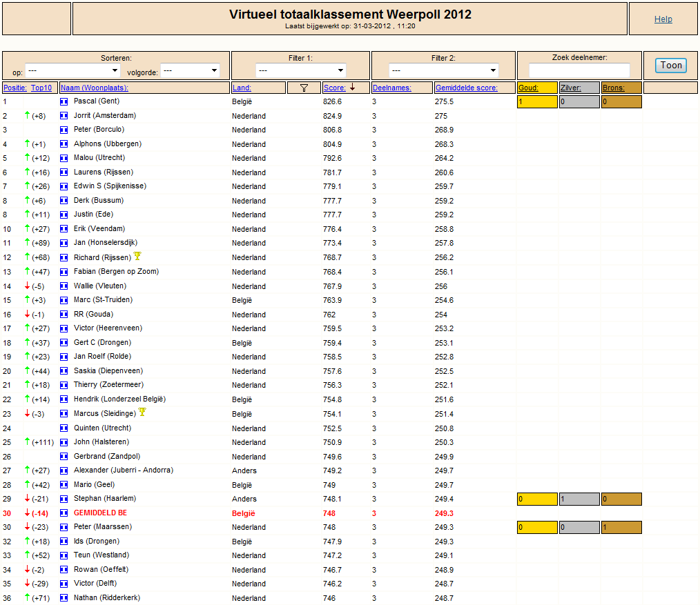This screenshot has height=605, width=700.
Task: Click the filter funnel icon in header
Action: [304, 88]
